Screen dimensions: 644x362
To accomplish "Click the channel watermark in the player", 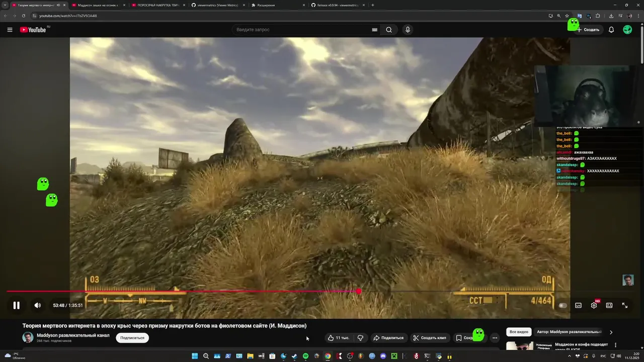I will pos(628,280).
